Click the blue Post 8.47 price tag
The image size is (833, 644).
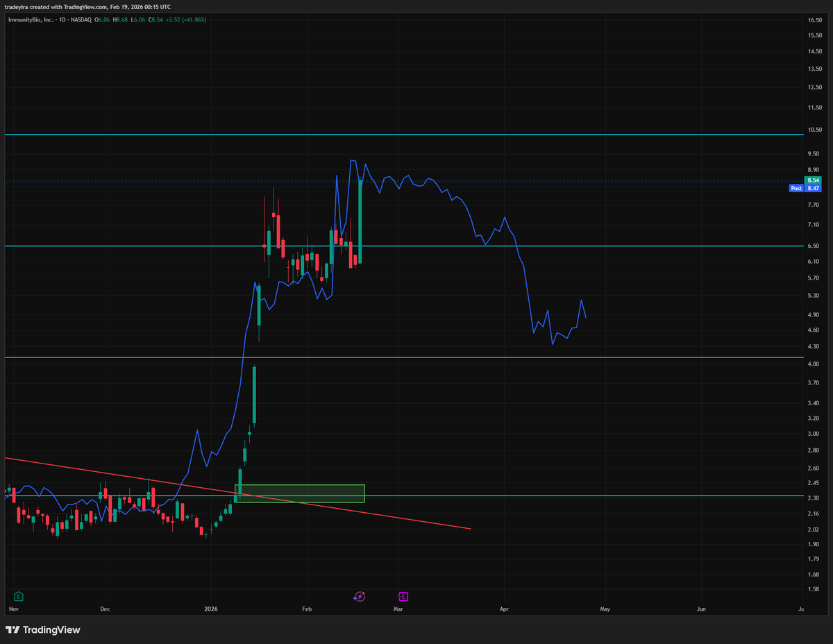pyautogui.click(x=807, y=188)
